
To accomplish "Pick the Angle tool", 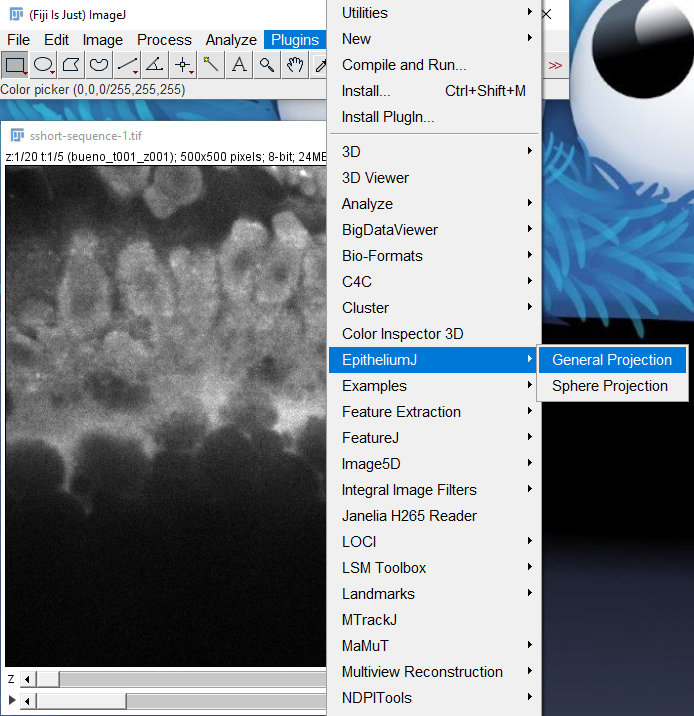I will (155, 65).
